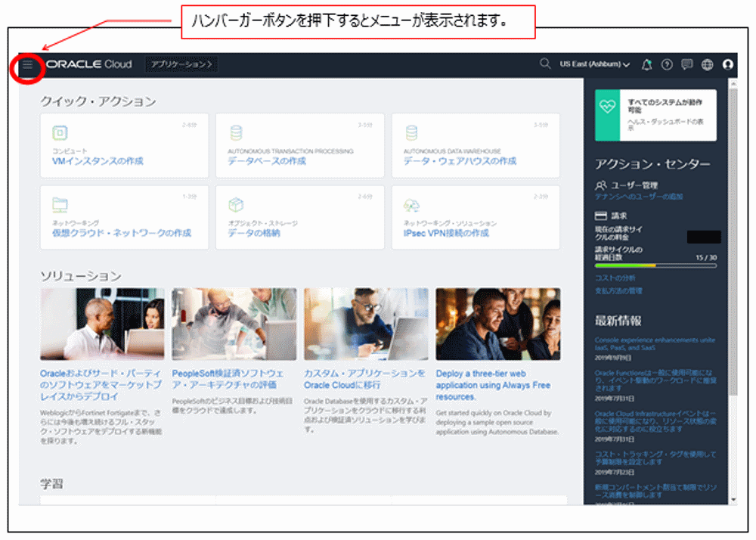
Task: Open the PeopleSoft検証済ソフトウェア solution thumbnail
Action: pyautogui.click(x=234, y=324)
